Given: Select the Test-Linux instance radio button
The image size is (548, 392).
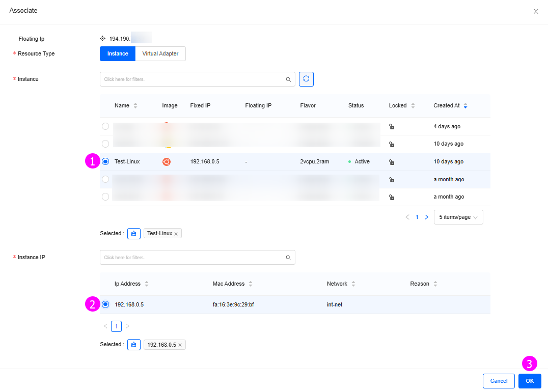Looking at the screenshot, I should 105,161.
